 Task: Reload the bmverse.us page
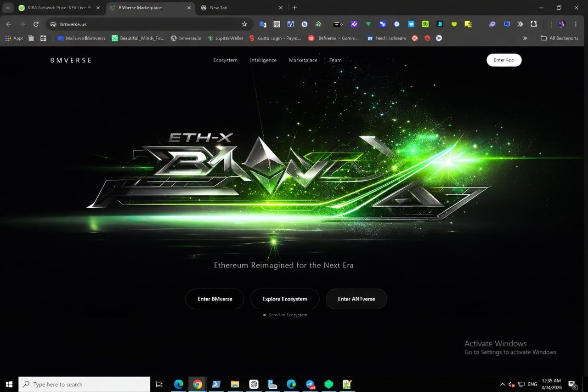(36, 24)
